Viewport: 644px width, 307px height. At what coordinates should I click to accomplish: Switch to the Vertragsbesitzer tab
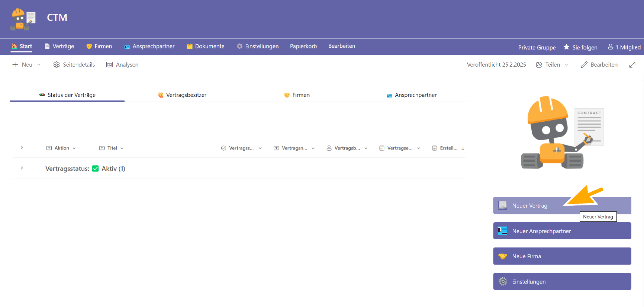[182, 95]
